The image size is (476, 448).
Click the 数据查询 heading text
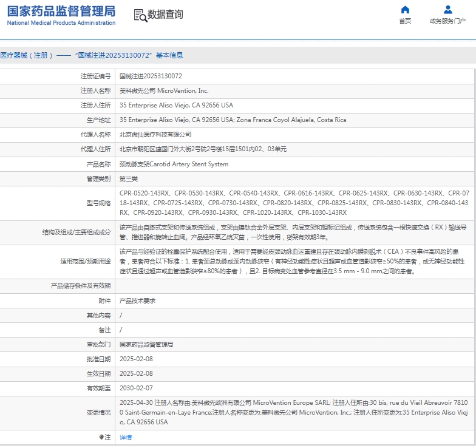click(x=165, y=15)
